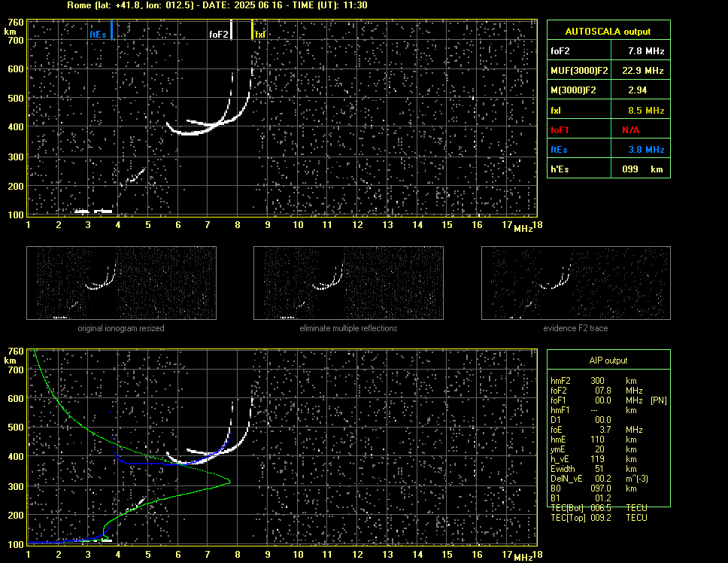Screen dimensions: 728x563
Task: Click the white foF2 marker line
Action: point(231,29)
